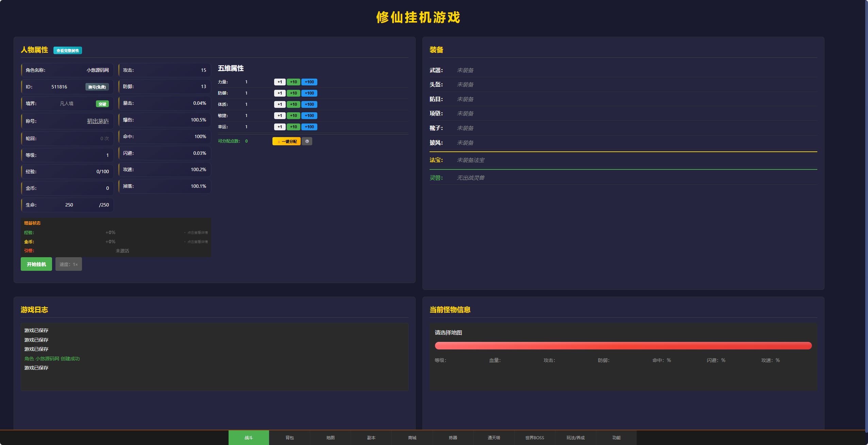The height and width of the screenshot is (445, 868).
Task: View 经验 buff details (点击查看详情)
Action: 196,233
